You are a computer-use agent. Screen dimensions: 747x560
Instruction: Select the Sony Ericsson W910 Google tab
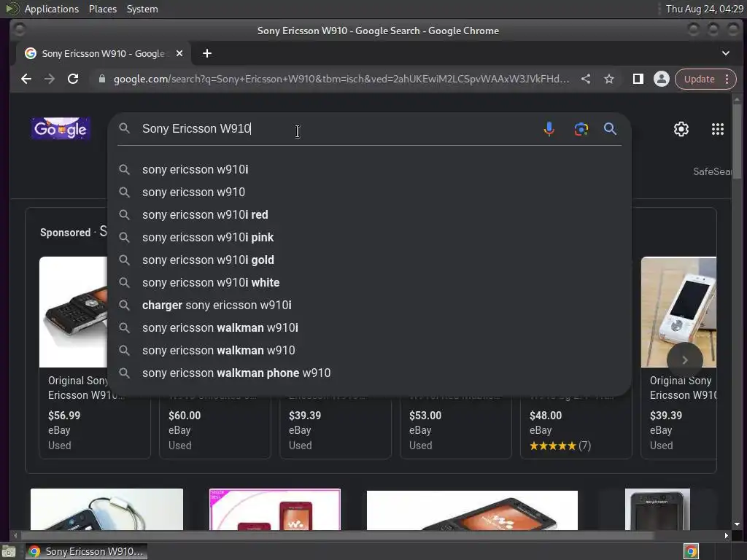click(x=104, y=53)
